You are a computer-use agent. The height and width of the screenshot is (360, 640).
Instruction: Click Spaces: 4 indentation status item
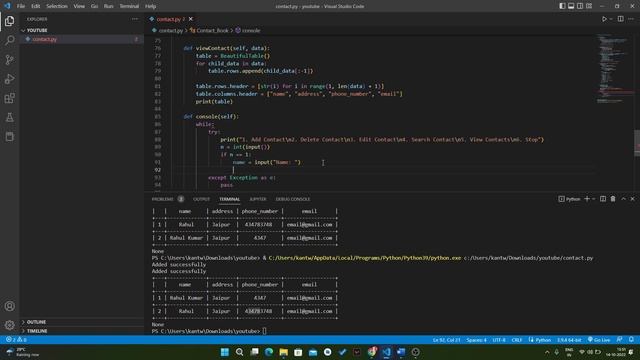pyautogui.click(x=476, y=340)
